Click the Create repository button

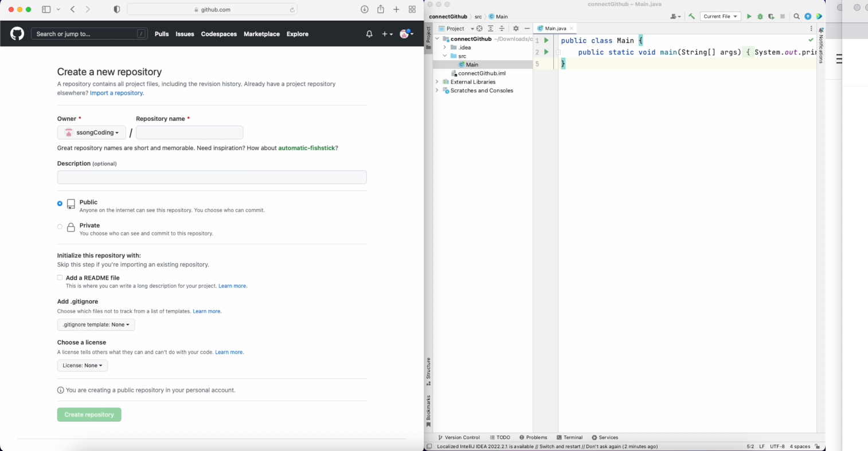pyautogui.click(x=89, y=414)
